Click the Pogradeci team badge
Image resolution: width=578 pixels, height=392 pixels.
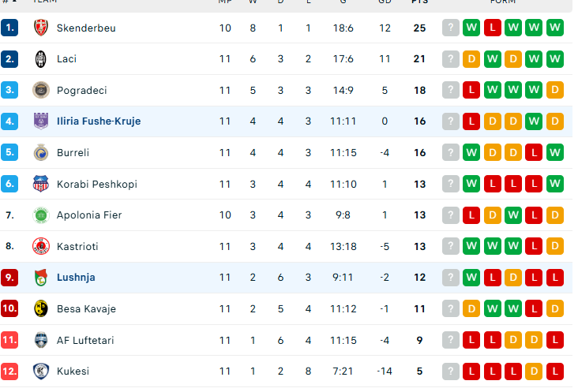(40, 90)
